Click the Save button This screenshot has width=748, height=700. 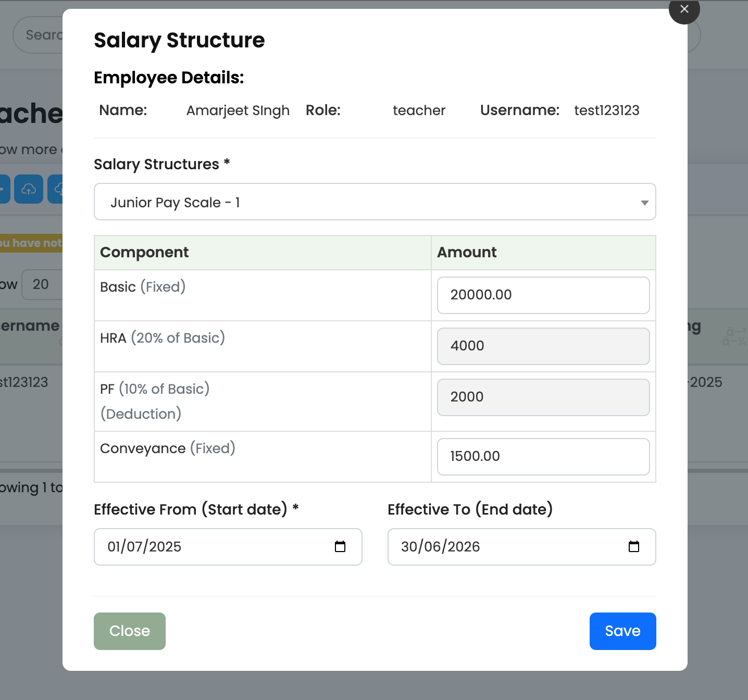pos(622,631)
